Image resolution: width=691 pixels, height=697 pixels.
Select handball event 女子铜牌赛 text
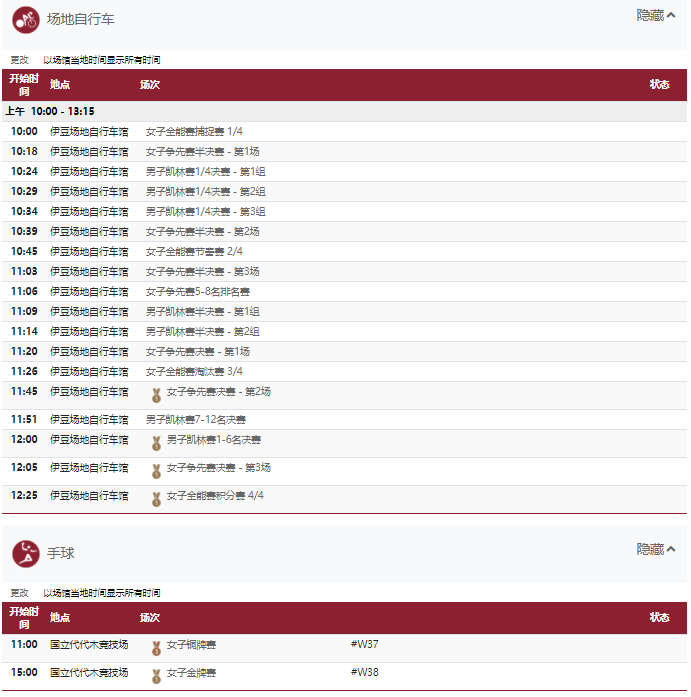(x=191, y=645)
